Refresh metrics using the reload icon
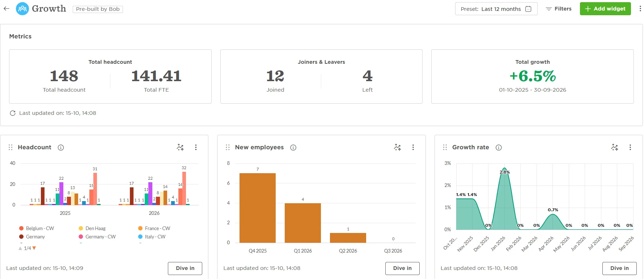644x279 pixels. click(13, 113)
